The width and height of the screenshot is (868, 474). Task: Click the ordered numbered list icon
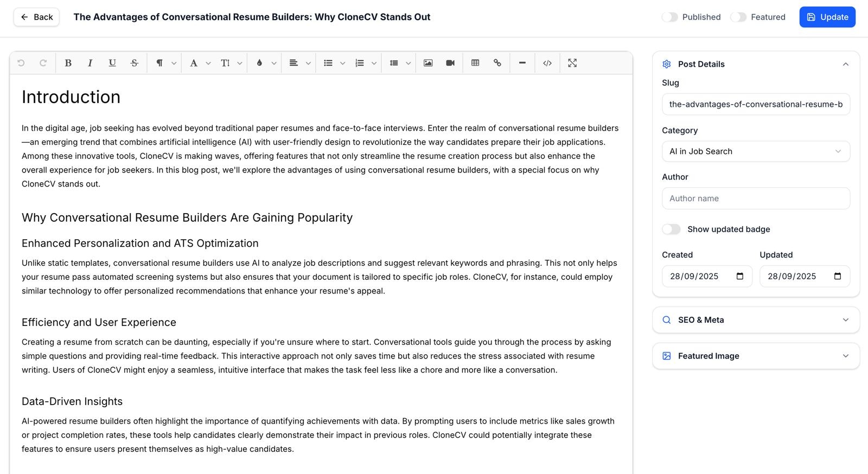pyautogui.click(x=359, y=63)
